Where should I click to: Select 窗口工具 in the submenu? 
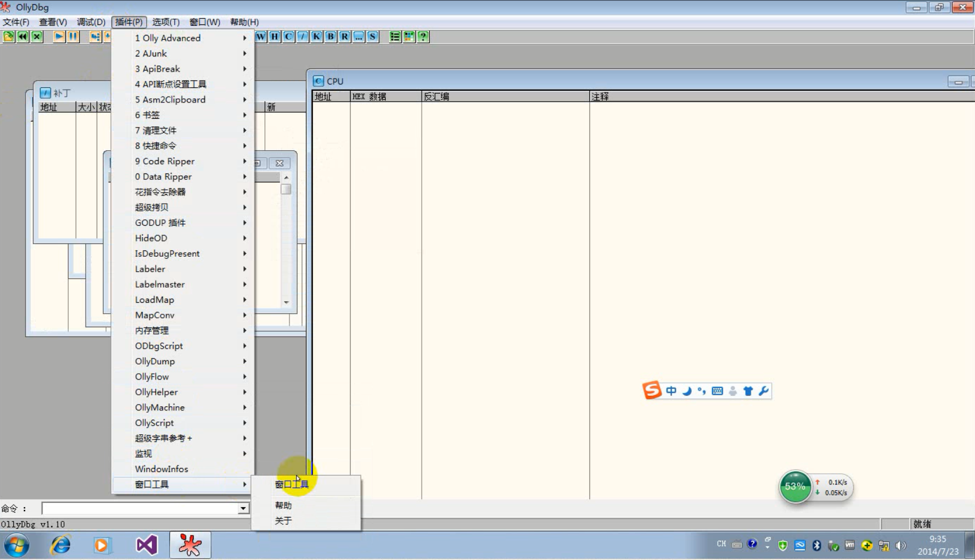(306, 484)
